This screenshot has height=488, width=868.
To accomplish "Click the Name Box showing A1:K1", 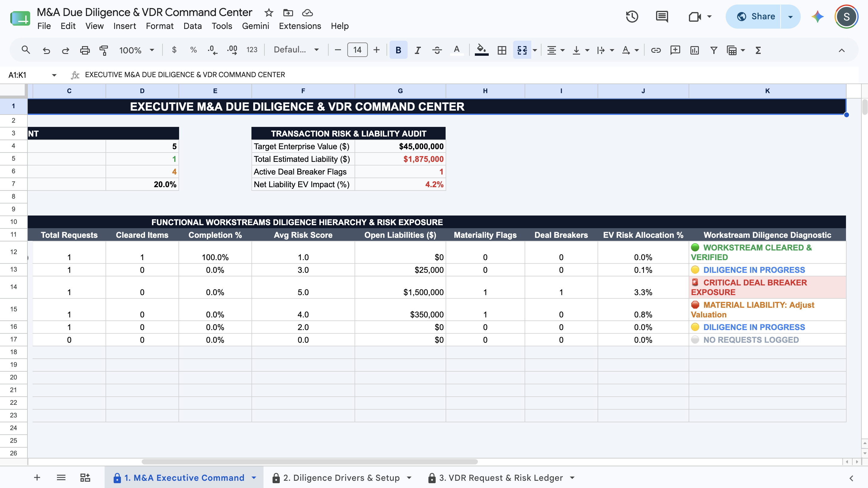I will click(x=30, y=75).
